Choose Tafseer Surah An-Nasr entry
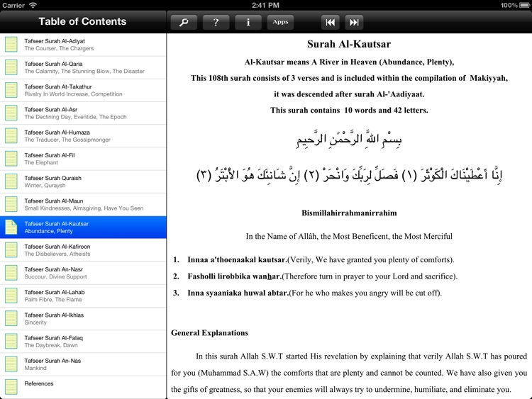This screenshot has width=532, height=399. click(x=83, y=273)
